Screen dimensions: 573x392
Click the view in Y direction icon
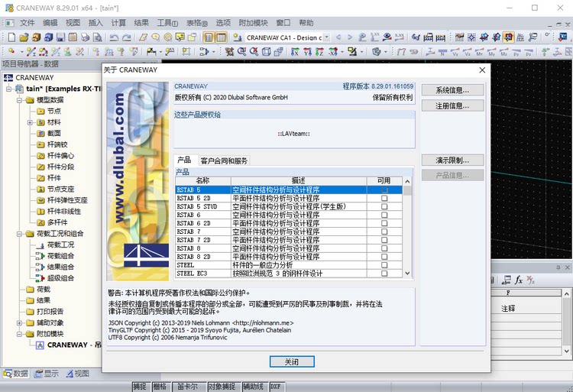[307, 52]
